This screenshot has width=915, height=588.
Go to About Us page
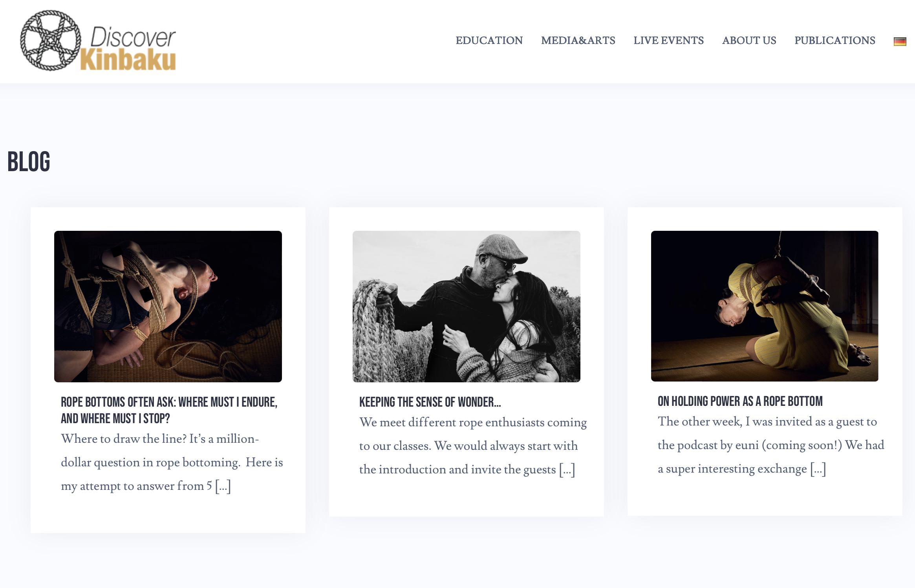(x=749, y=40)
